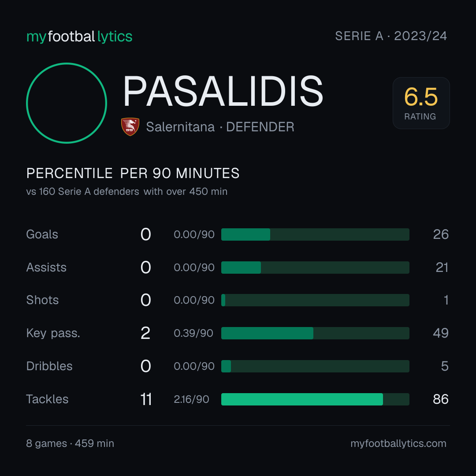476x476 pixels.
Task: Click the Tackles percentile bar
Action: [315, 399]
